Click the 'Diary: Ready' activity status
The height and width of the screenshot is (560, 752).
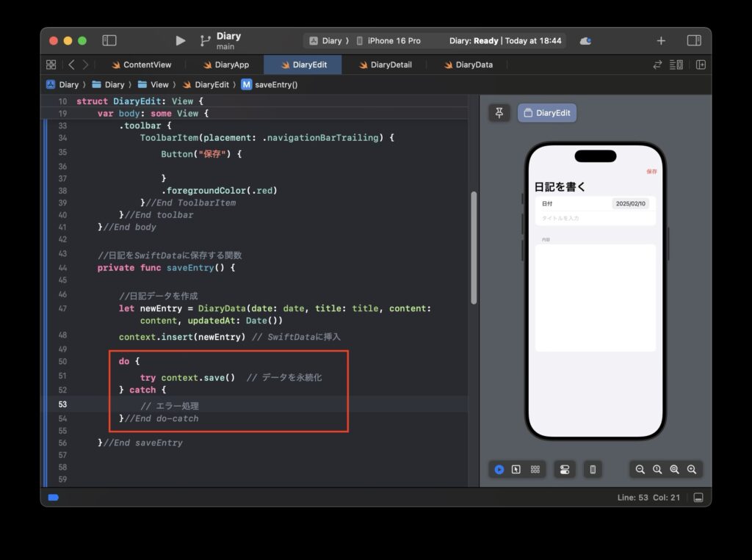click(505, 41)
